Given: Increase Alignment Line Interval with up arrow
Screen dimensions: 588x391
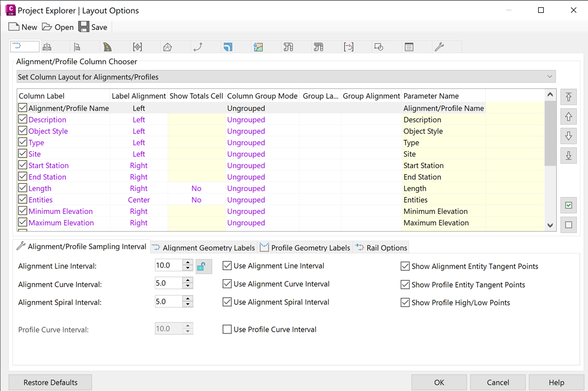Looking at the screenshot, I should point(188,263).
